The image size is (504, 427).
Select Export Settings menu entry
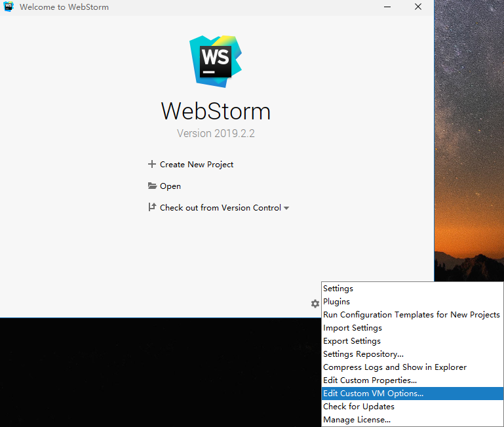[412, 341]
